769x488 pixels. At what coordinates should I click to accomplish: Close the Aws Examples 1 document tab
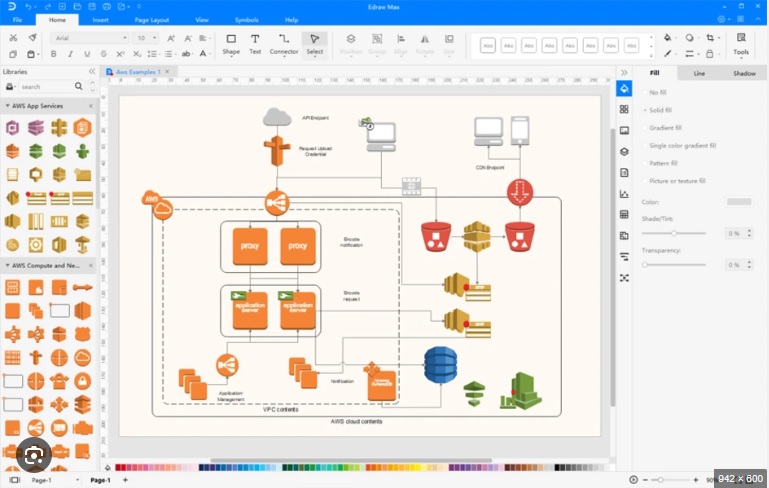tap(167, 72)
